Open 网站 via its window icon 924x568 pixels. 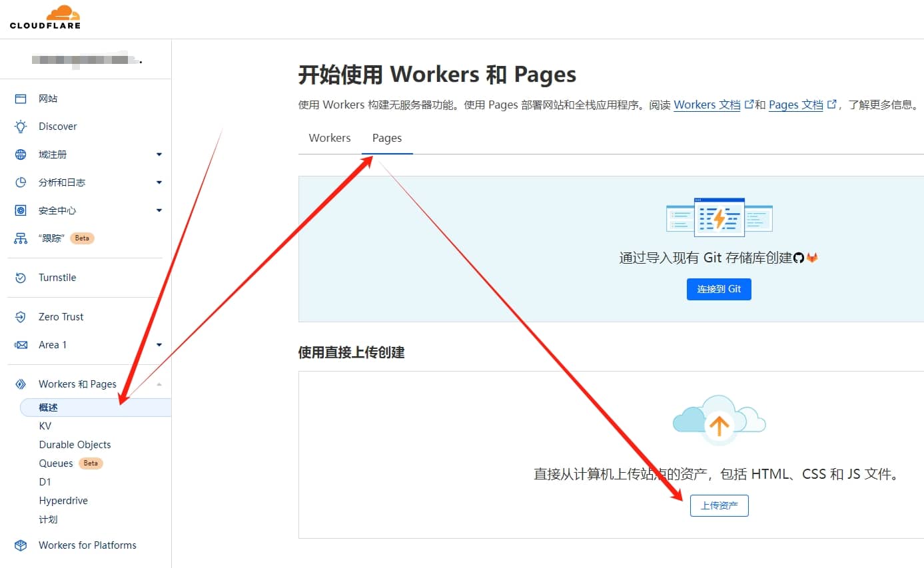coord(21,99)
